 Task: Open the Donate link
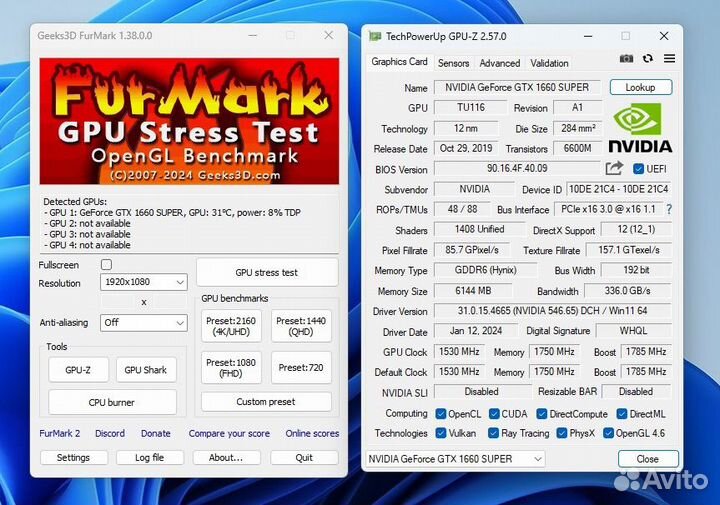(x=156, y=433)
